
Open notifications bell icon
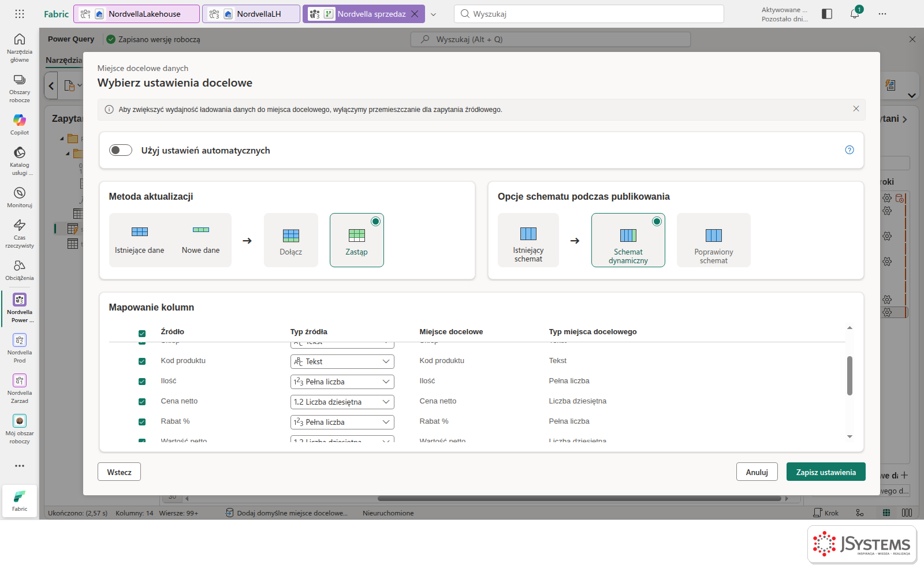click(855, 14)
